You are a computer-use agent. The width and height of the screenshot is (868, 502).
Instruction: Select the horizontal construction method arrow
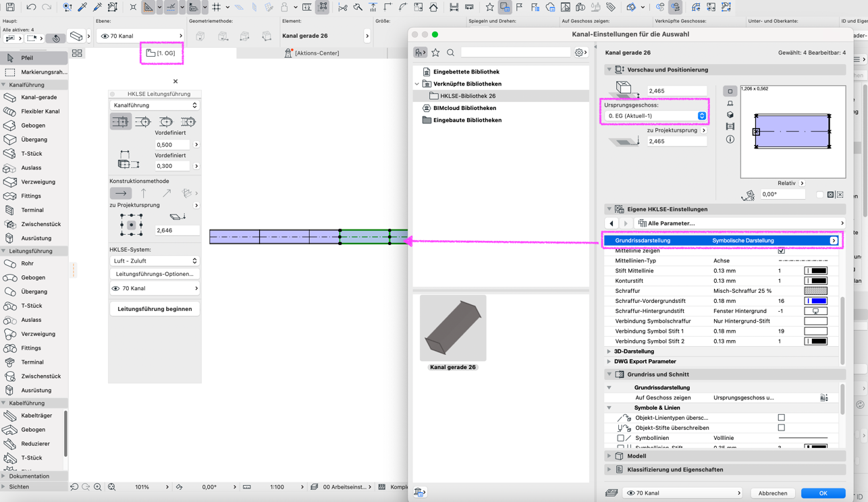click(121, 193)
